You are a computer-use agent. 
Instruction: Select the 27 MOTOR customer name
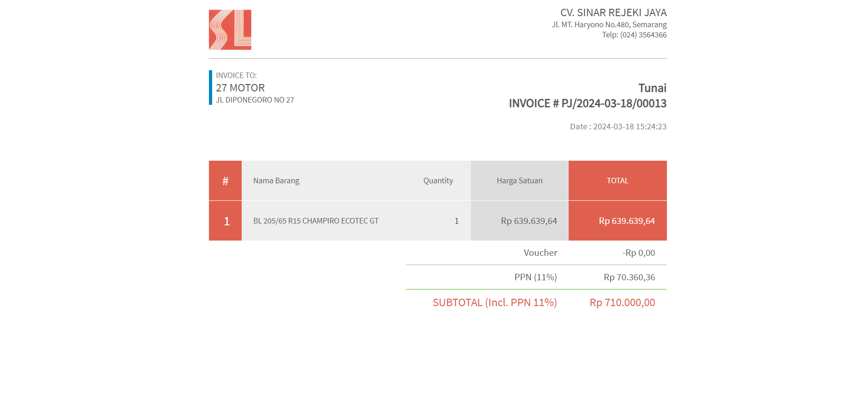click(240, 88)
